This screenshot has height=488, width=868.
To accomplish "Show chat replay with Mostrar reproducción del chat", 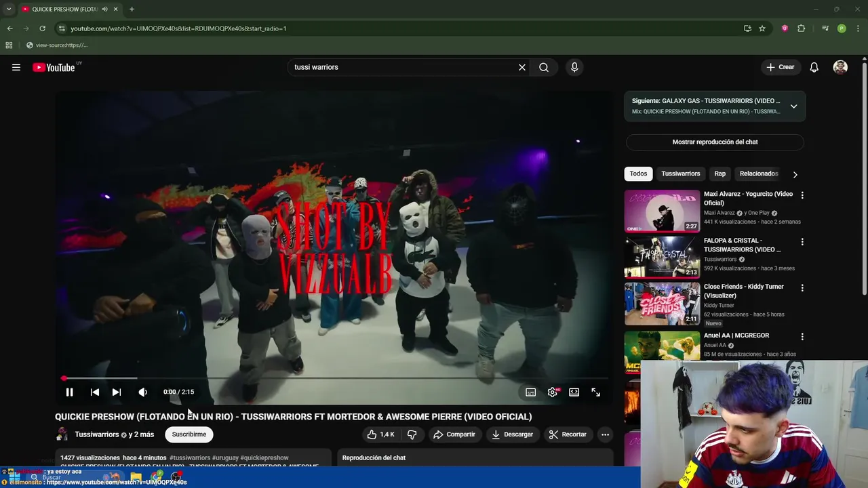I will click(715, 142).
